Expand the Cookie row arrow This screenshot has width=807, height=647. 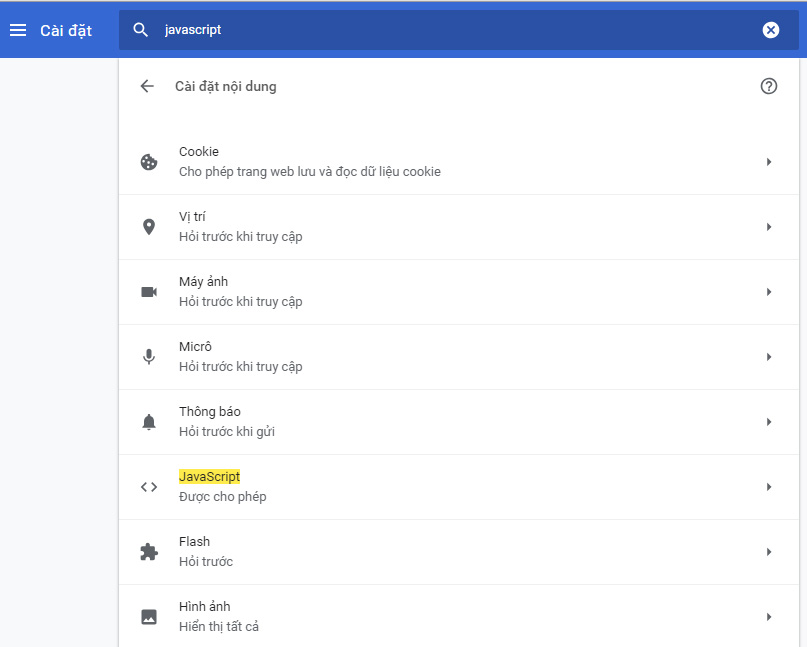coord(768,162)
